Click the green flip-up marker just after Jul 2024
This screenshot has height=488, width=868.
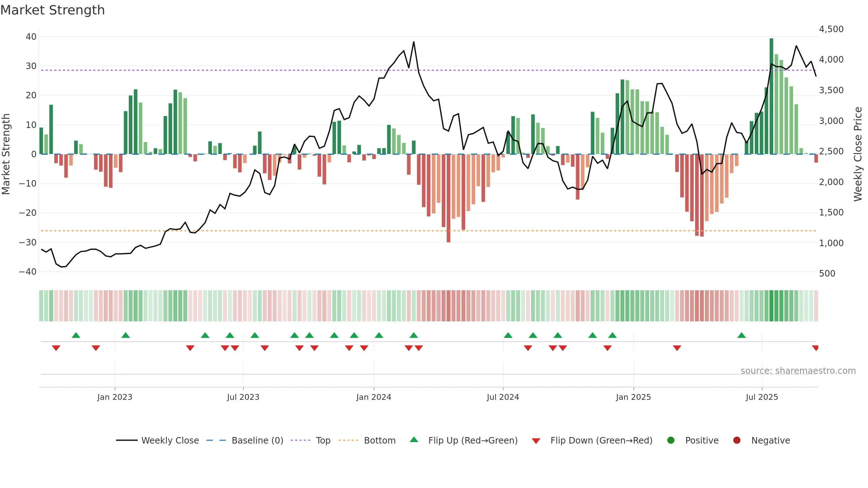(508, 335)
